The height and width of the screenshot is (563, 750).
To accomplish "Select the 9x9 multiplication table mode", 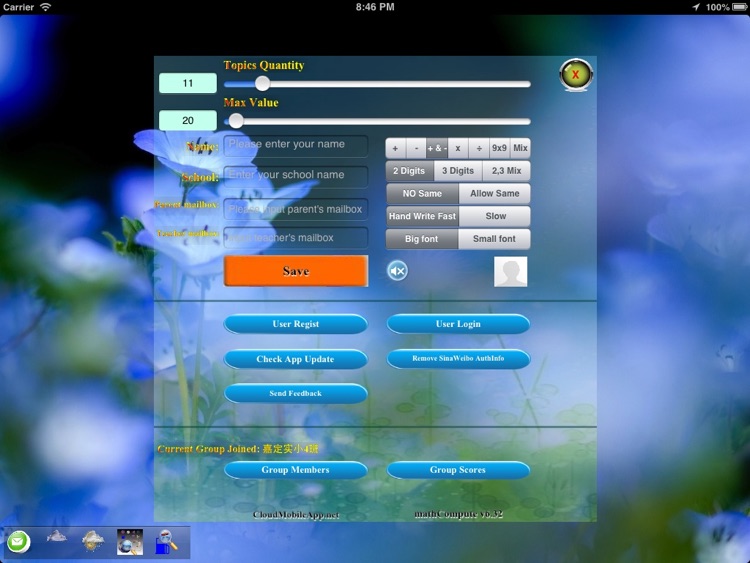I will tap(499, 148).
